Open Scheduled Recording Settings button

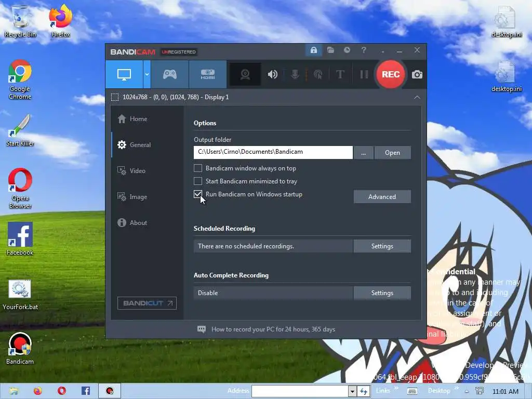(x=382, y=246)
